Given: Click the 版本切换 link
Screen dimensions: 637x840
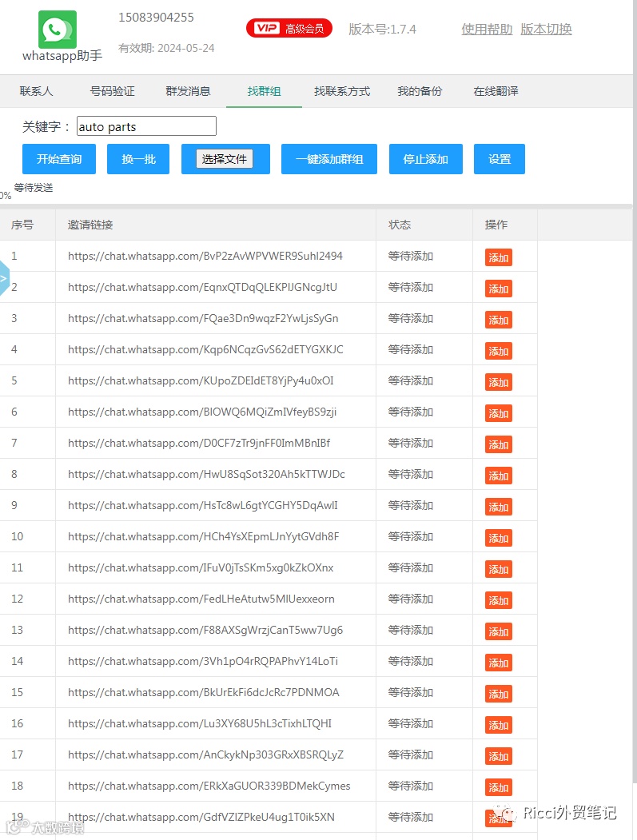Looking at the screenshot, I should (x=546, y=29).
